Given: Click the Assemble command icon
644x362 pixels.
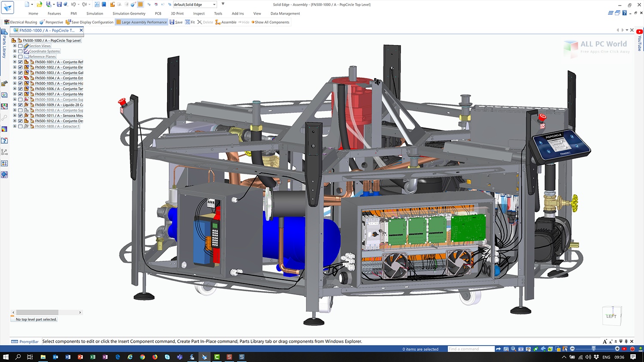Looking at the screenshot, I should [x=218, y=22].
